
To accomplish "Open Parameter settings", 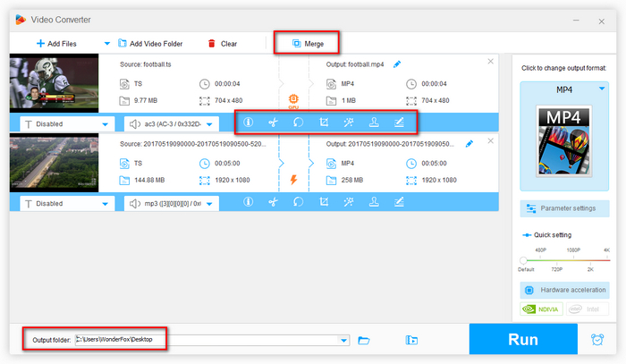I will coord(564,208).
